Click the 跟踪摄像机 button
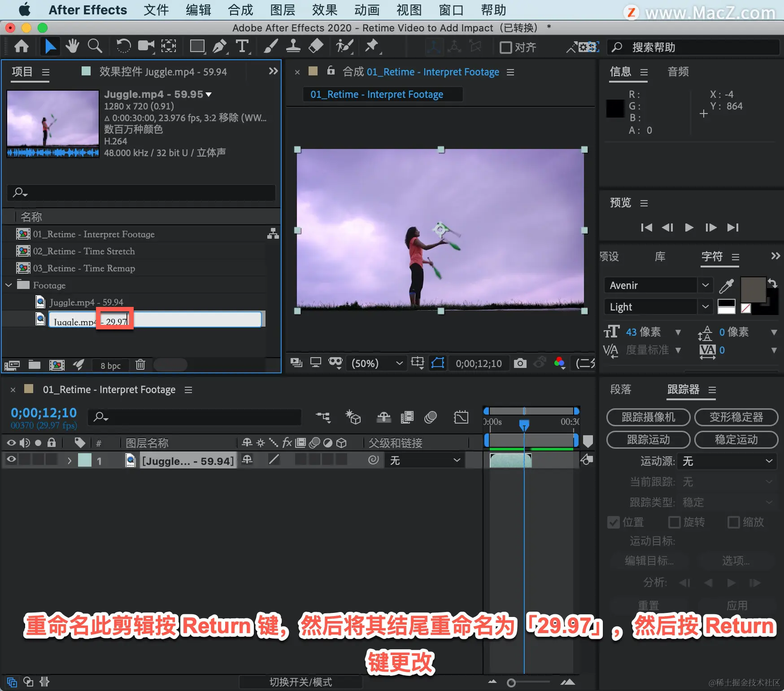The image size is (784, 691). [x=648, y=417]
